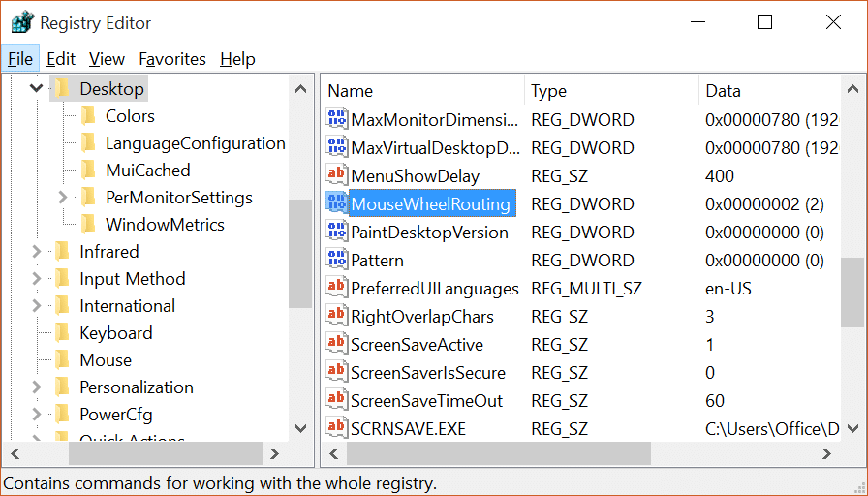This screenshot has width=868, height=496.
Task: Collapse the Desktop tree node
Action: coord(37,89)
